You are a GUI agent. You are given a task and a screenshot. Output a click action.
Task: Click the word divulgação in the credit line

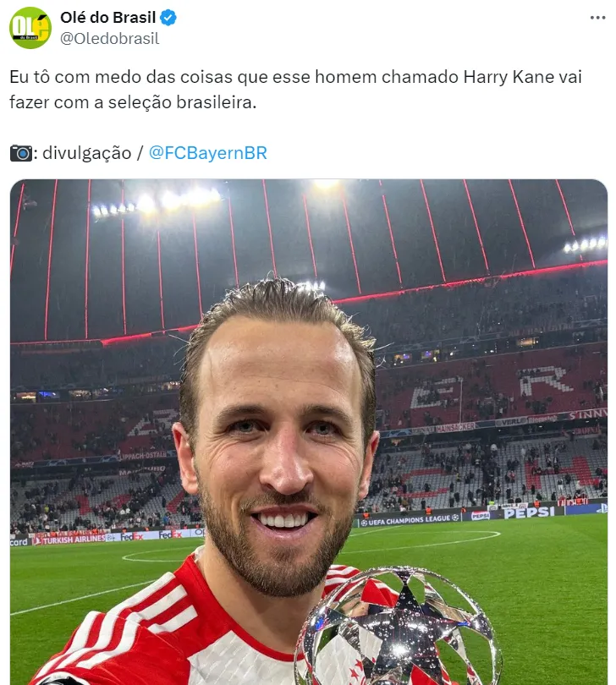coord(86,153)
